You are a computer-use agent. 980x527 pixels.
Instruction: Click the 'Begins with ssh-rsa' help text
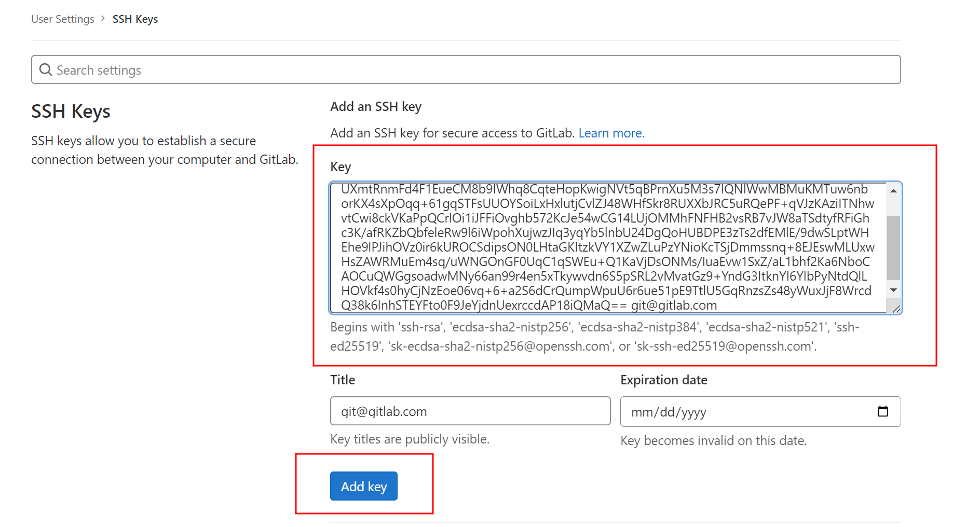(x=595, y=337)
